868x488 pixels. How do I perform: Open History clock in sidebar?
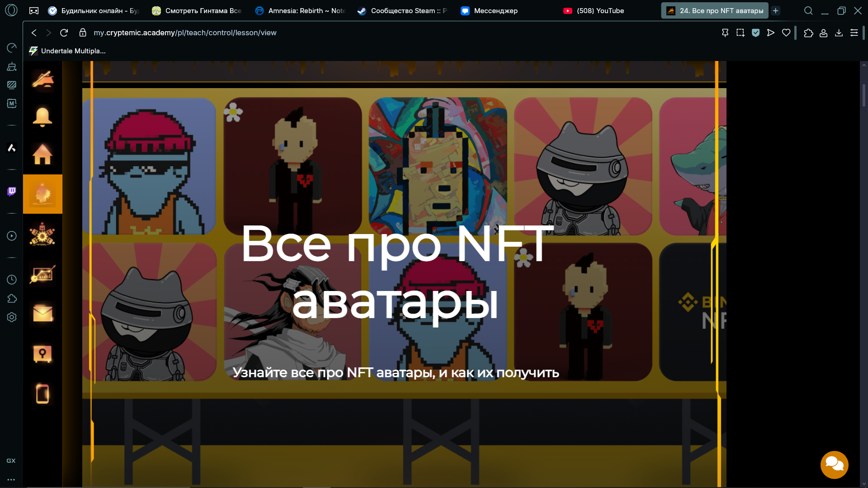12,280
